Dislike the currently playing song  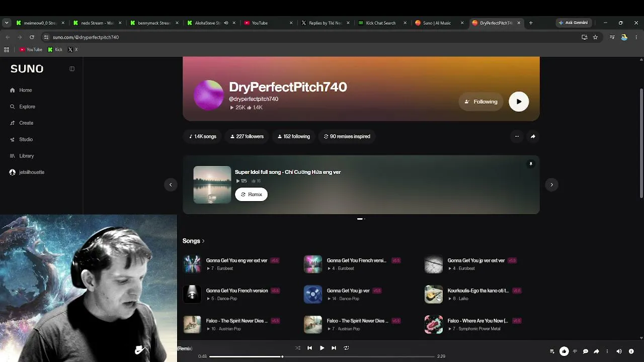pyautogui.click(x=575, y=351)
